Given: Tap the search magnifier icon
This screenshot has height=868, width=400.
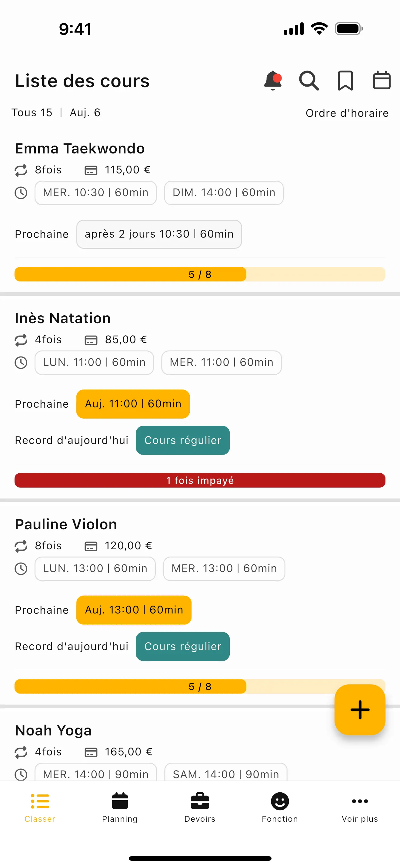Looking at the screenshot, I should [x=308, y=81].
